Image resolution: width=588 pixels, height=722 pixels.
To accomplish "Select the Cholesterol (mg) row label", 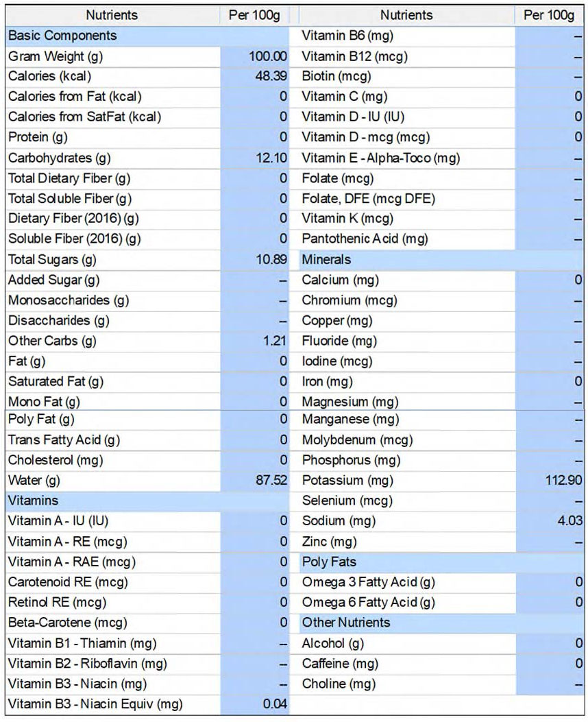I will [x=56, y=460].
